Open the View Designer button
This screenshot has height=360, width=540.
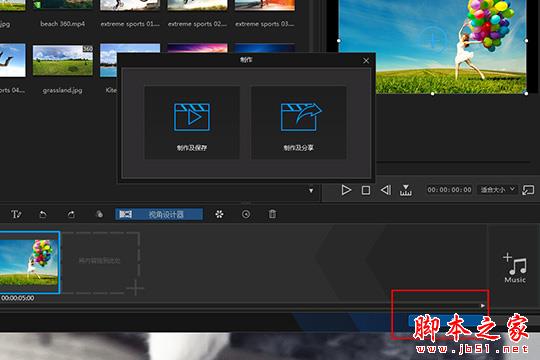click(159, 214)
